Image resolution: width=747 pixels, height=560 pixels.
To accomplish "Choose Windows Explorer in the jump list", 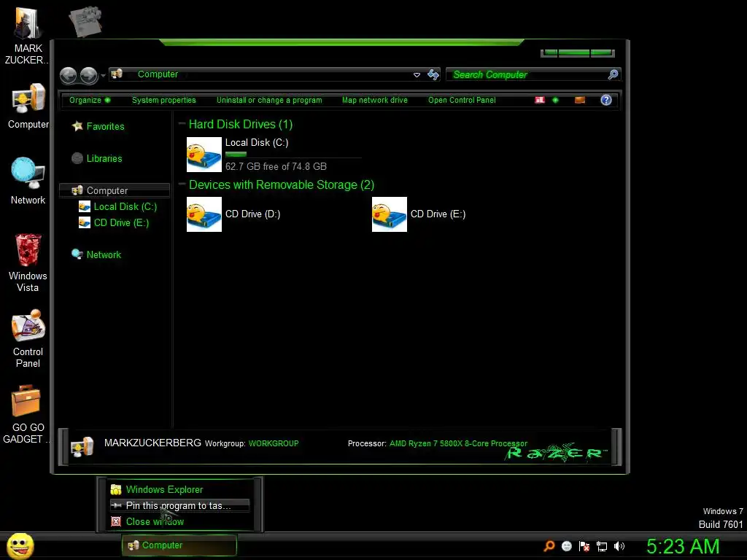I will (179, 489).
